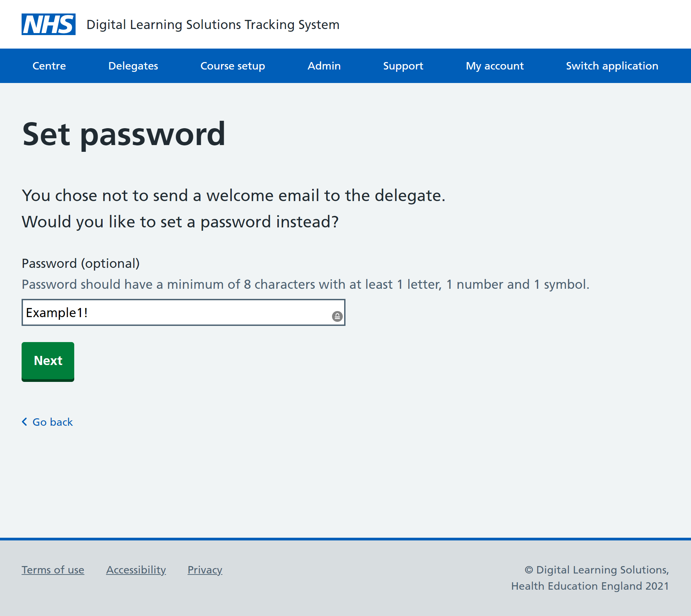Open the Centre menu item

pyautogui.click(x=49, y=66)
